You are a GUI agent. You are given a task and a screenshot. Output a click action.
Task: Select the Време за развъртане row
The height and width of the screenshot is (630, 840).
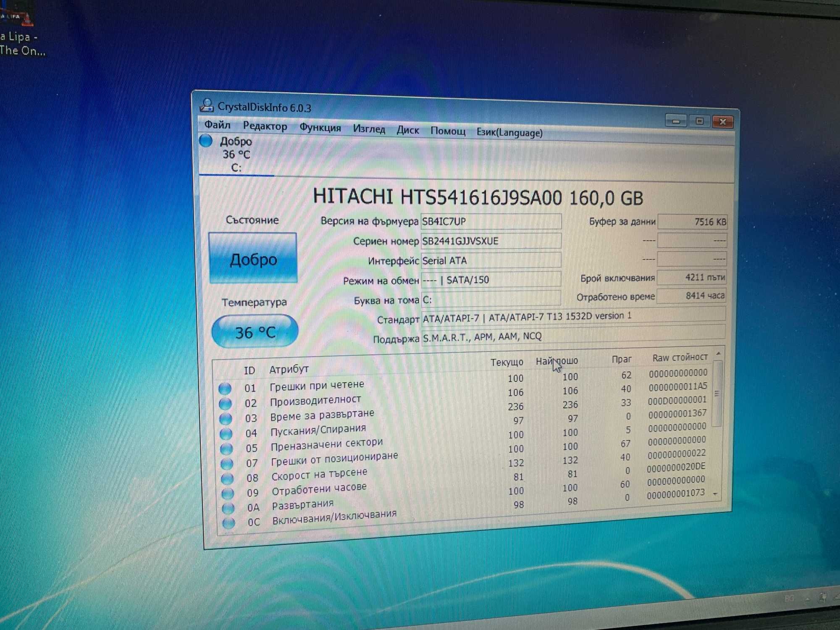point(464,410)
